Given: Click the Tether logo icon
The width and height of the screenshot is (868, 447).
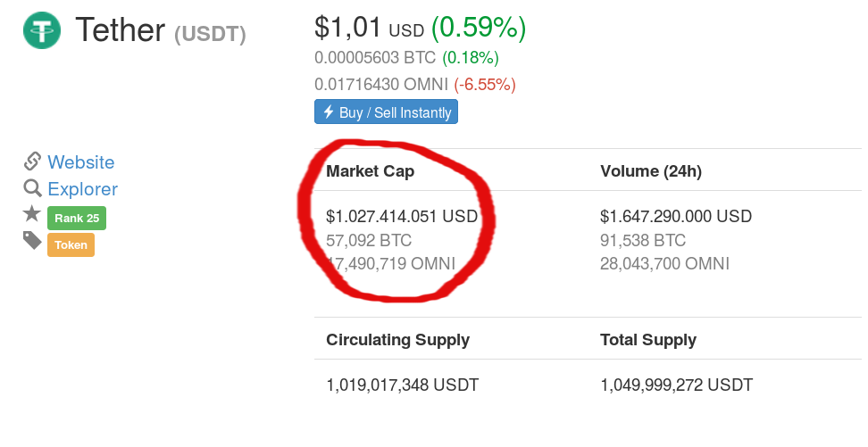Looking at the screenshot, I should click(42, 29).
